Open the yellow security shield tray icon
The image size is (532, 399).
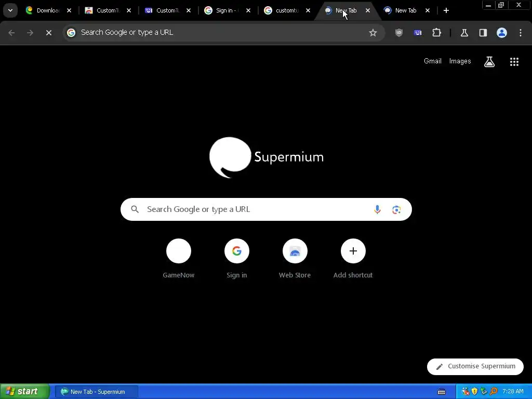pos(475,392)
